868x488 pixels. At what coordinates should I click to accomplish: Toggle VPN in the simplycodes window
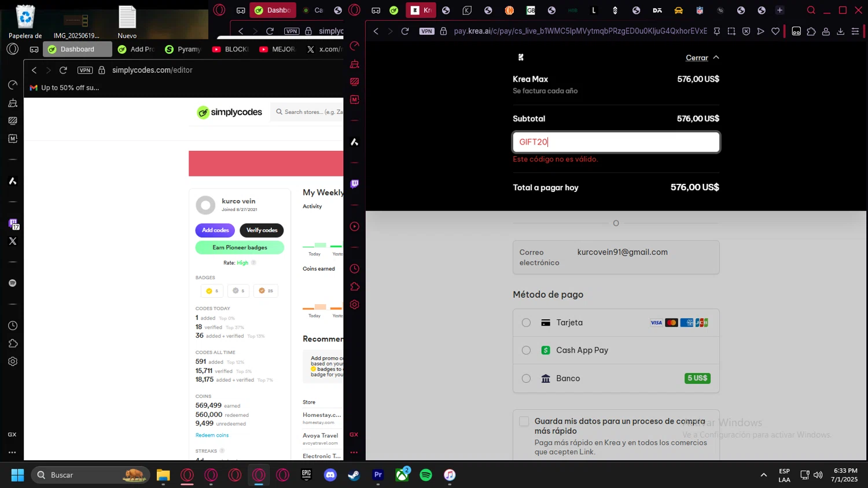(x=85, y=70)
